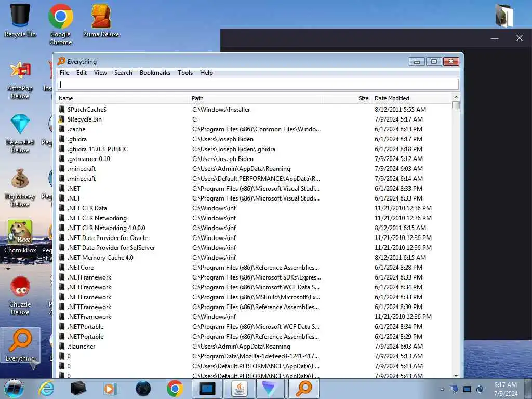Click the blue triangle app in taskbar
The image size is (532, 399).
click(270, 389)
